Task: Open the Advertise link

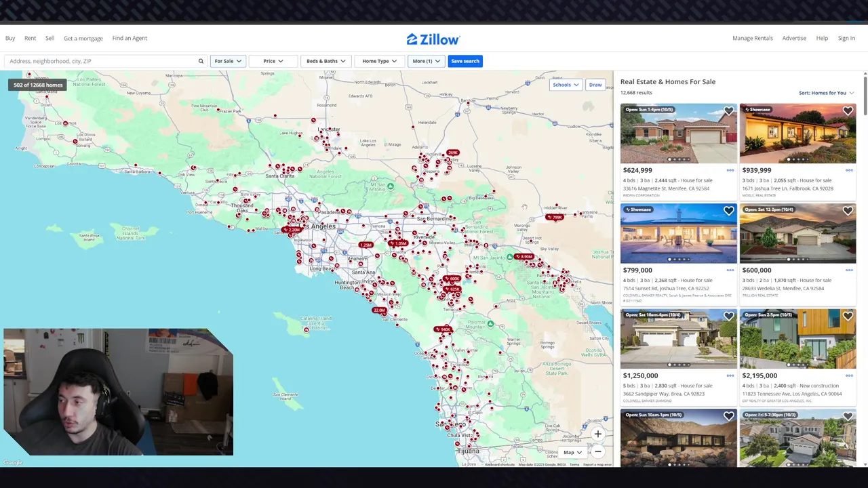Action: (794, 38)
